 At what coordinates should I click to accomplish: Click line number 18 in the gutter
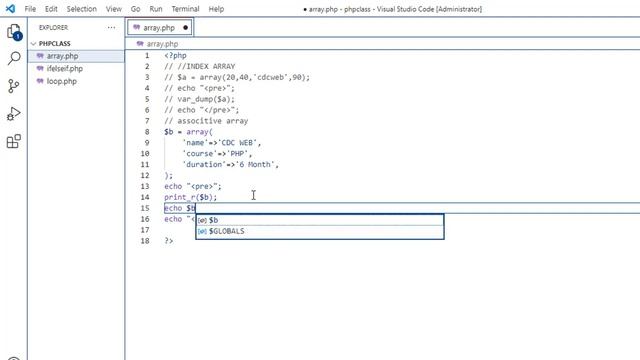pyautogui.click(x=145, y=241)
